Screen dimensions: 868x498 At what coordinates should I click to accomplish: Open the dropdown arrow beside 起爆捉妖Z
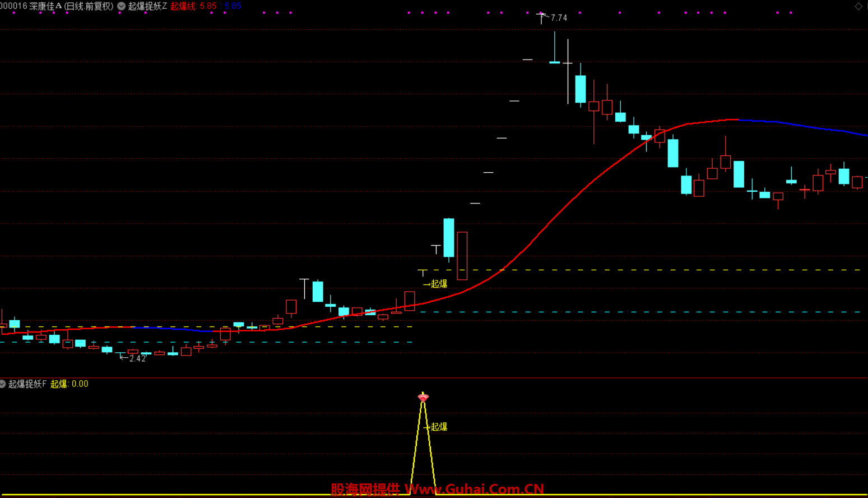point(121,6)
